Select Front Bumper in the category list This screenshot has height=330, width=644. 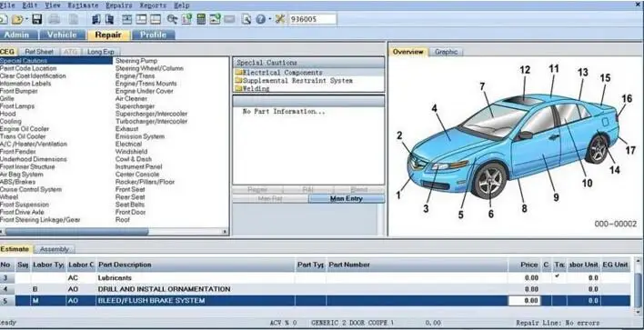point(19,91)
